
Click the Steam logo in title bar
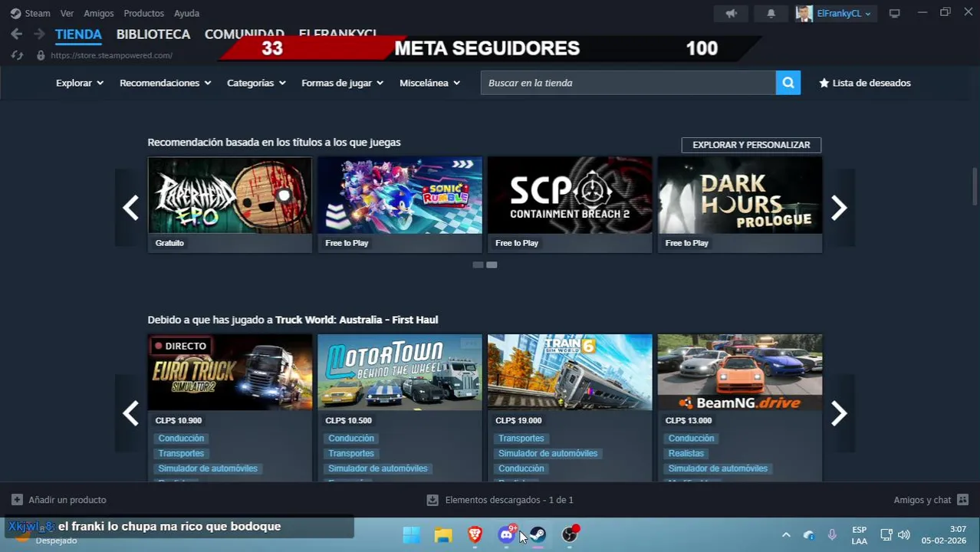[x=15, y=13]
